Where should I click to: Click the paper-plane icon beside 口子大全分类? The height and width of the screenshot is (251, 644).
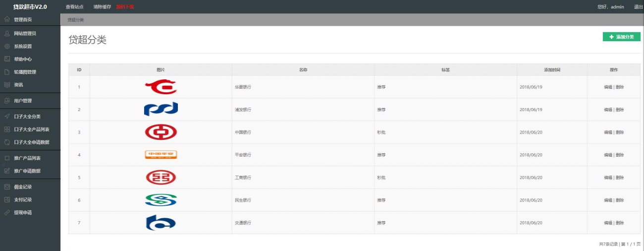(7, 117)
